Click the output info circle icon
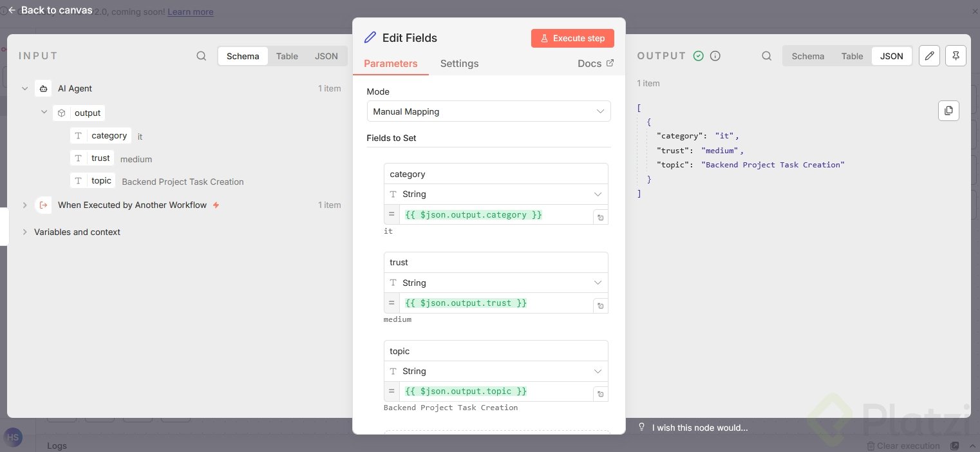980x452 pixels. pos(715,56)
